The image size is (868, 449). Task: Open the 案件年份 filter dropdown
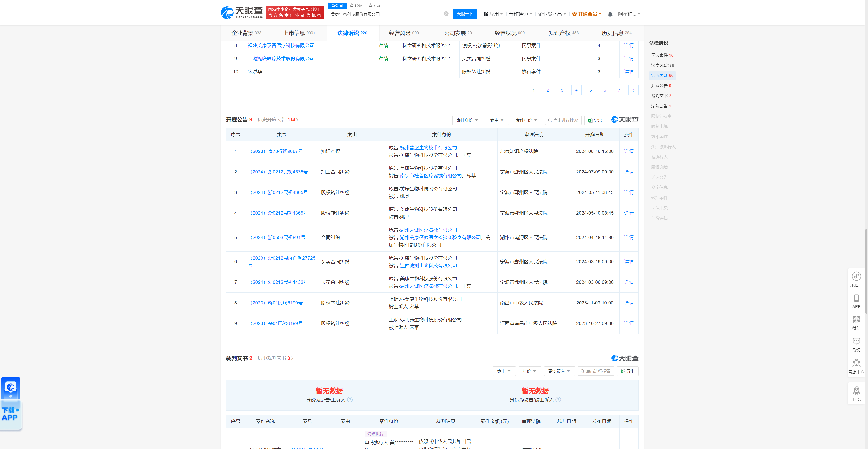click(x=527, y=120)
